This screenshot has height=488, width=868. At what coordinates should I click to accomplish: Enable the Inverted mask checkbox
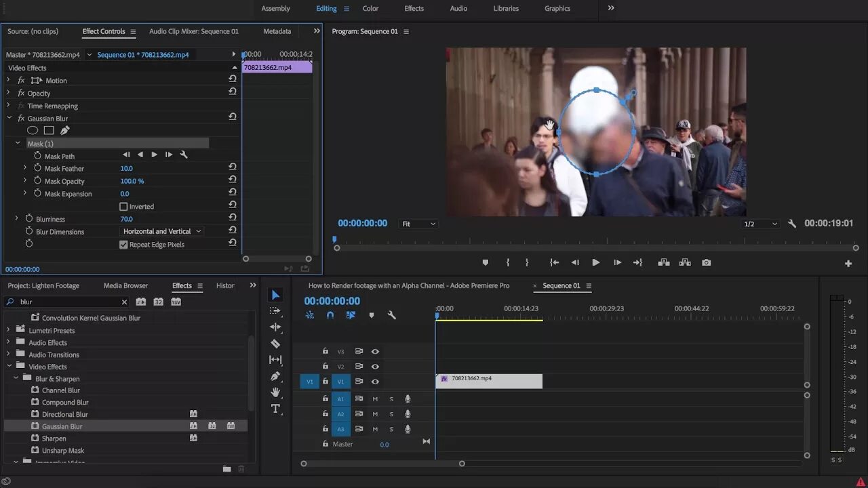(123, 207)
